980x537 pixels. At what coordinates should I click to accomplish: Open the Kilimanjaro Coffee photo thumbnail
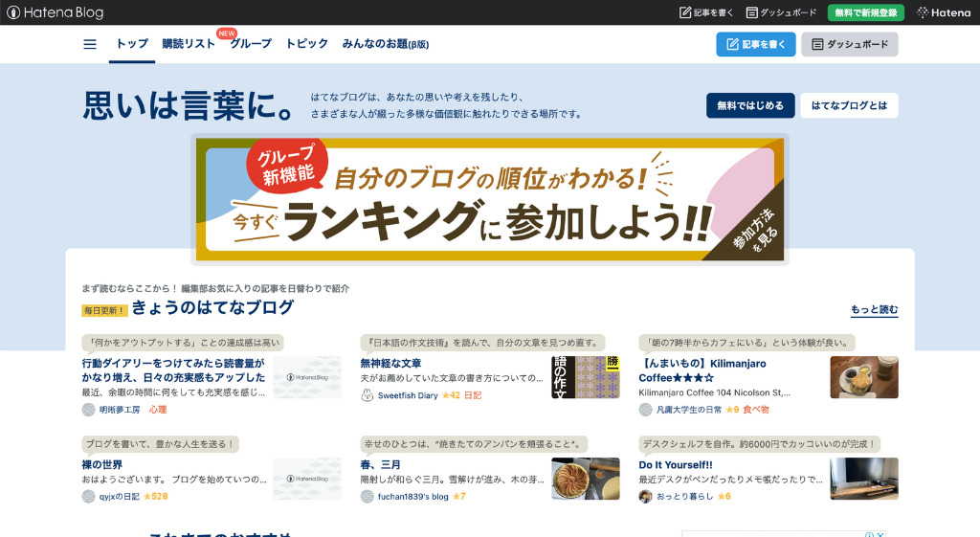864,377
